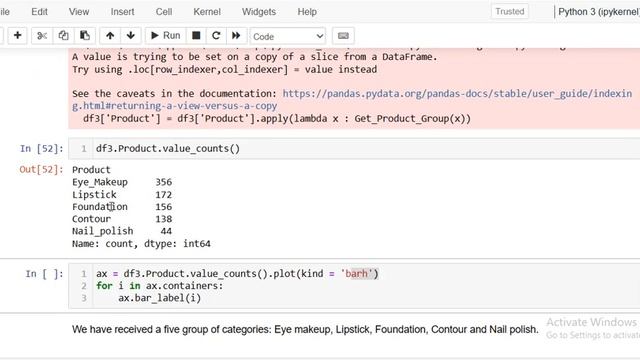The height and width of the screenshot is (360, 640).
Task: Open the View menu
Action: pyautogui.click(x=79, y=12)
